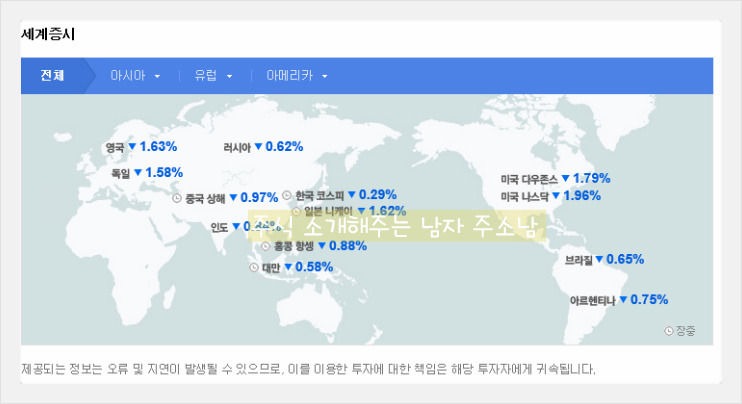Screen dimensions: 742x404
Task: Click the clock icon beside 홍콩 항셍
Action: coord(265,246)
